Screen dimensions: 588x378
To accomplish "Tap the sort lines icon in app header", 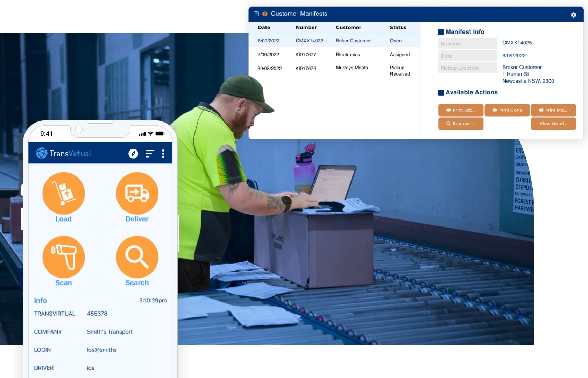I will 149,153.
